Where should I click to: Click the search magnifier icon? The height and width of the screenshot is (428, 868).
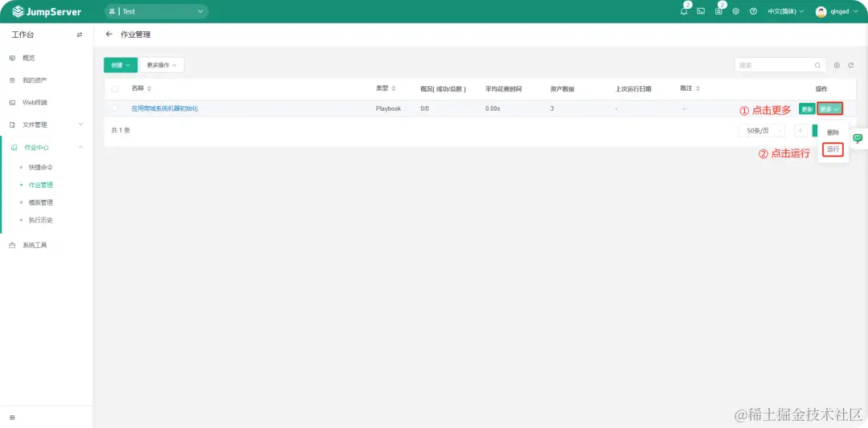[817, 65]
